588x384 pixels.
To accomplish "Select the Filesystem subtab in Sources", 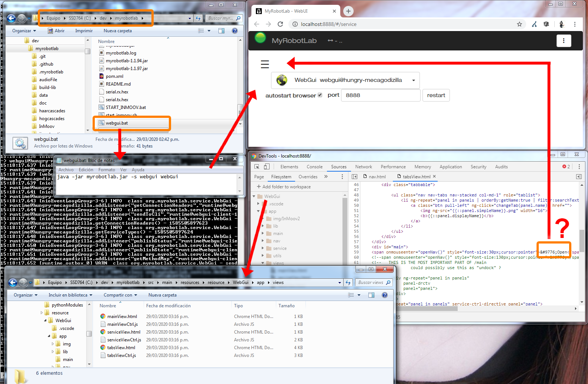I will point(281,177).
